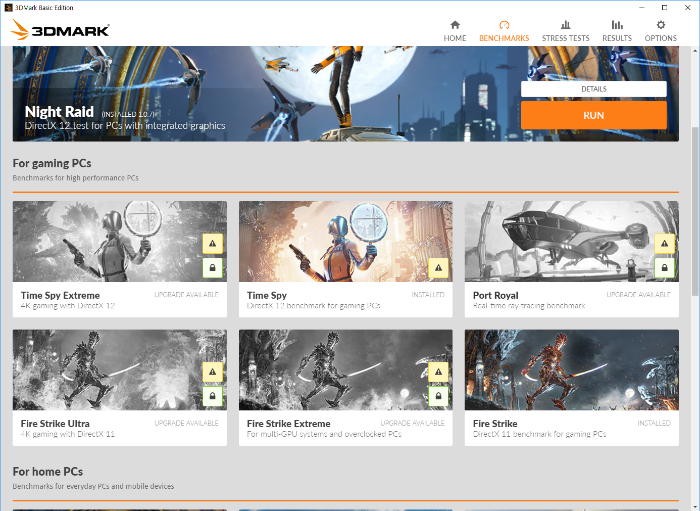Click warning icon on Port Royal card
700x511 pixels.
pyautogui.click(x=664, y=244)
